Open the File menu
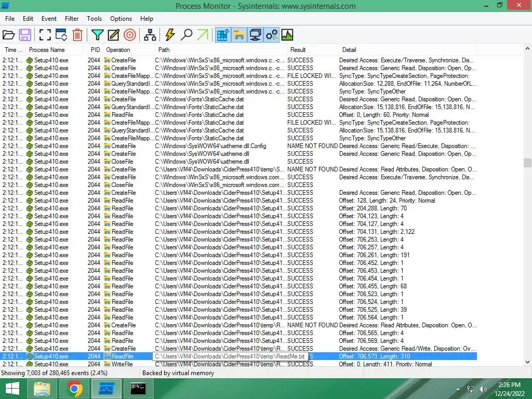Viewport: 532px width, 399px height. pos(10,19)
